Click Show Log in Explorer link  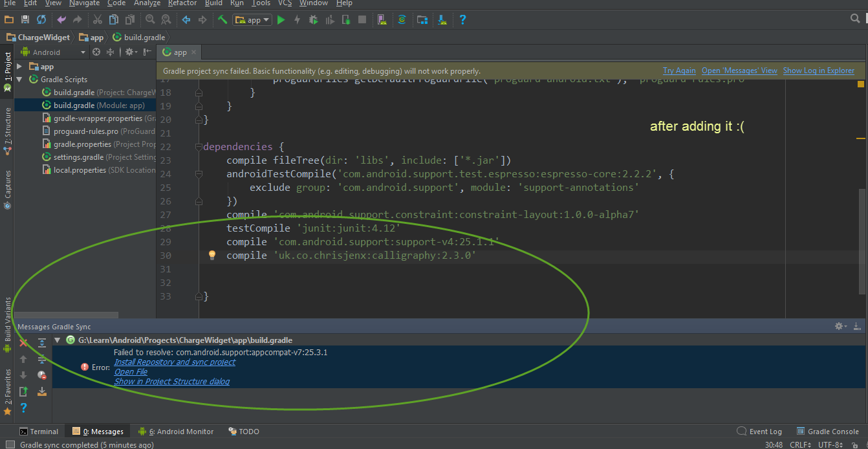(x=819, y=71)
